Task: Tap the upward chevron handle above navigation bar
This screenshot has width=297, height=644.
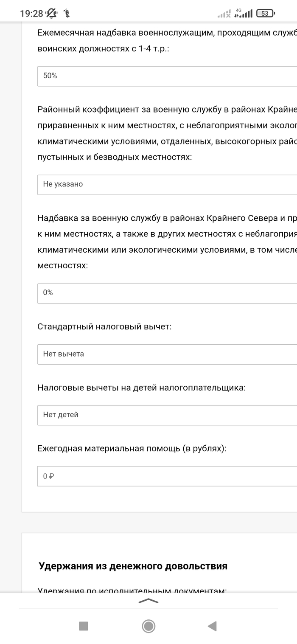Action: pyautogui.click(x=148, y=601)
